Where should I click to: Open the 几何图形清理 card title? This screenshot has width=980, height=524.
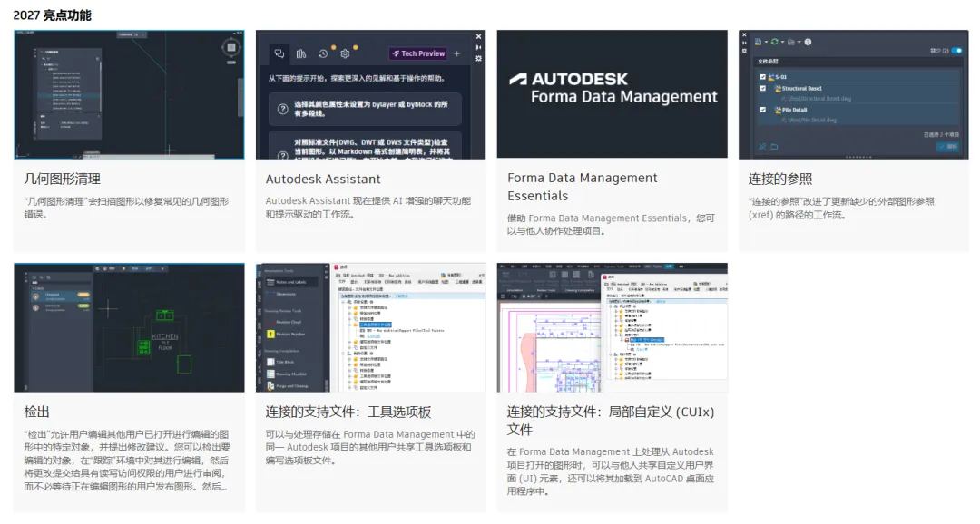click(x=62, y=180)
